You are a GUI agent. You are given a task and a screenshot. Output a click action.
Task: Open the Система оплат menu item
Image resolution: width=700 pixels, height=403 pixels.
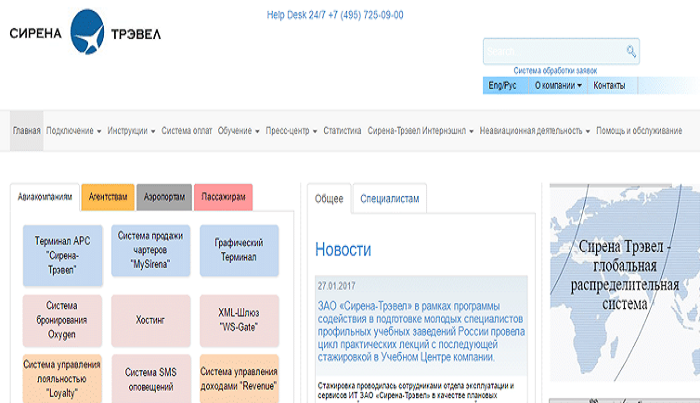[x=187, y=131]
